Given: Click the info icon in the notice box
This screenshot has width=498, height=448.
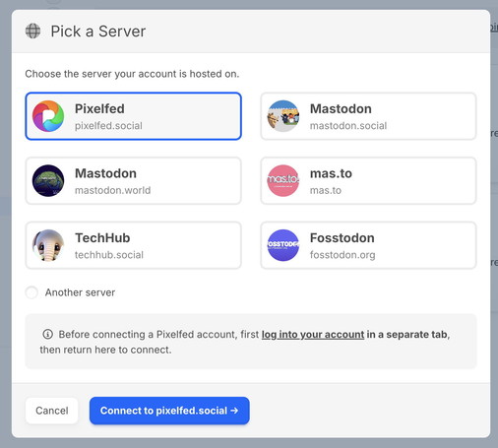Looking at the screenshot, I should click(48, 334).
